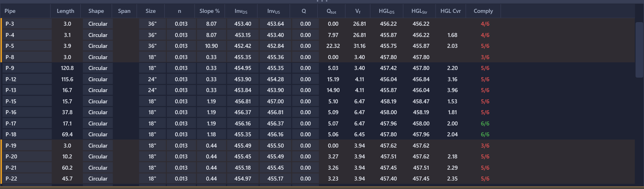Select pipe row P-20
The image size is (644, 189).
tap(317, 157)
